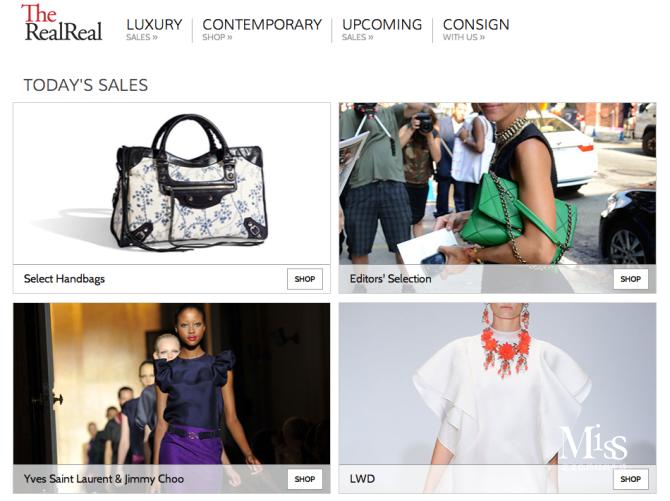The width and height of the screenshot is (670, 501).
Task: Open Consign With Us page
Action: click(x=476, y=29)
